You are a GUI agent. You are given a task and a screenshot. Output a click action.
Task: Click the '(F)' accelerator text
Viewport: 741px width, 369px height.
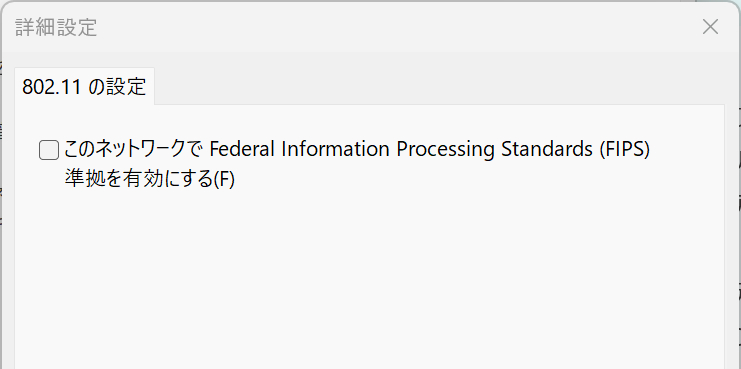point(224,180)
